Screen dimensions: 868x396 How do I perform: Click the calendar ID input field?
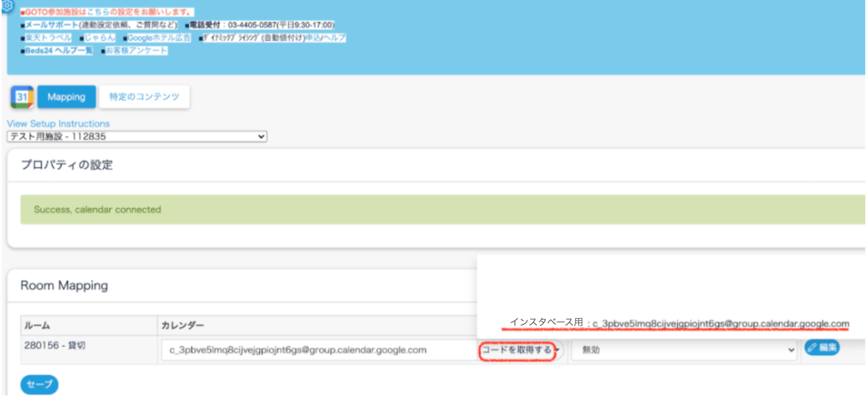click(x=319, y=350)
